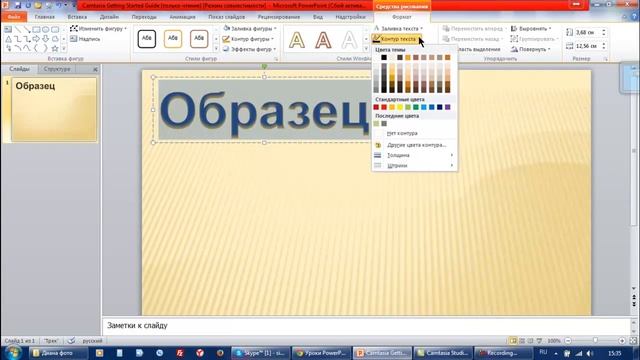Open the Camtasia Studio taskbar button
640x360 pixels.
point(443,353)
